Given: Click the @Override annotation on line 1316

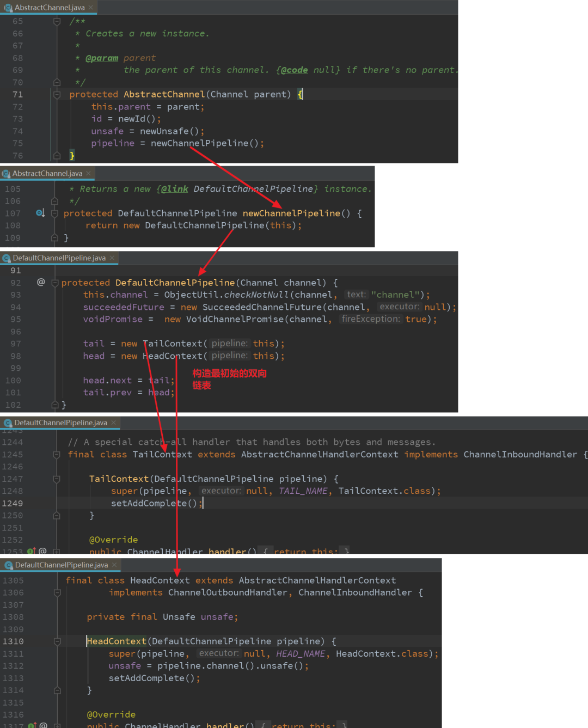Looking at the screenshot, I should pos(111,714).
